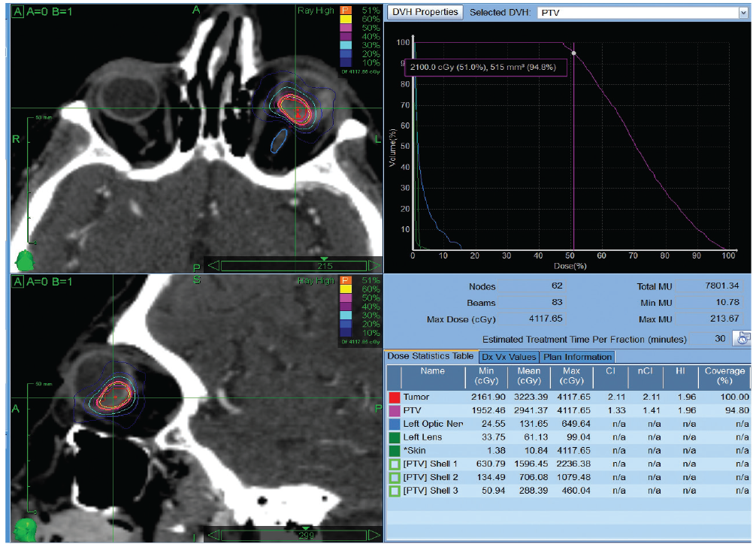Click right arrow of the slice 299 slider
Viewport: 756px width, 547px height.
pyautogui.click(x=373, y=535)
